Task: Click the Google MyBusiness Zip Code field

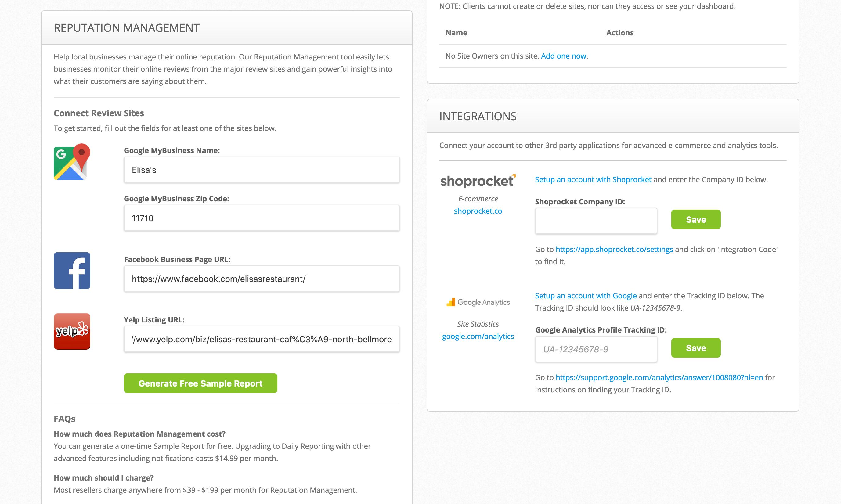Action: [262, 218]
